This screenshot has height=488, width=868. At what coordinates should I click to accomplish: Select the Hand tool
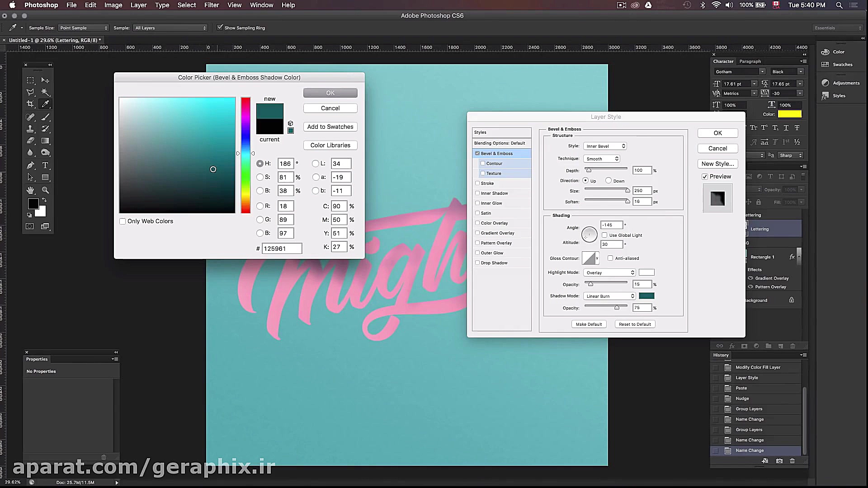point(30,190)
